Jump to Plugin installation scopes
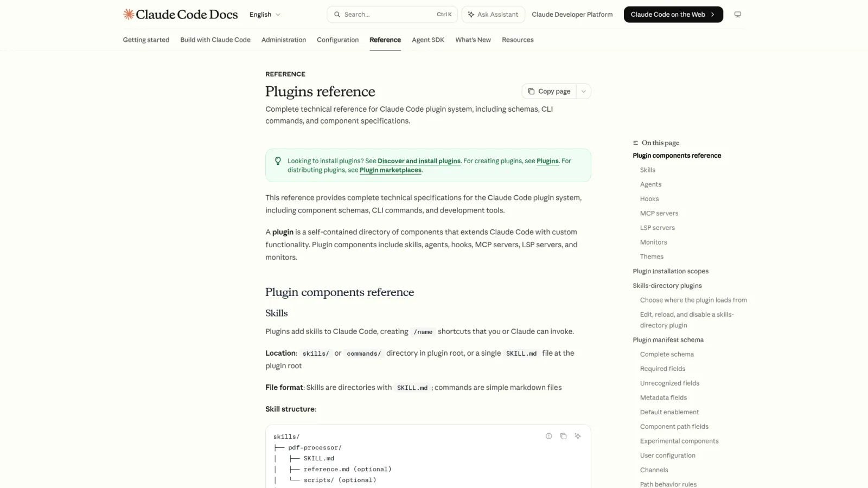The image size is (868, 488). click(x=671, y=271)
